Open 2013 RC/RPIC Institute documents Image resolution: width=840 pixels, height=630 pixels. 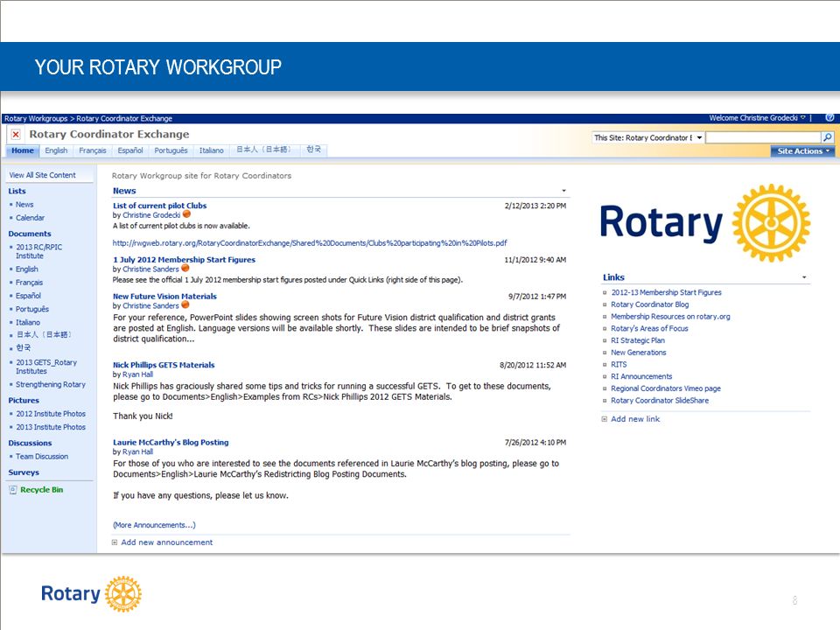click(38, 251)
